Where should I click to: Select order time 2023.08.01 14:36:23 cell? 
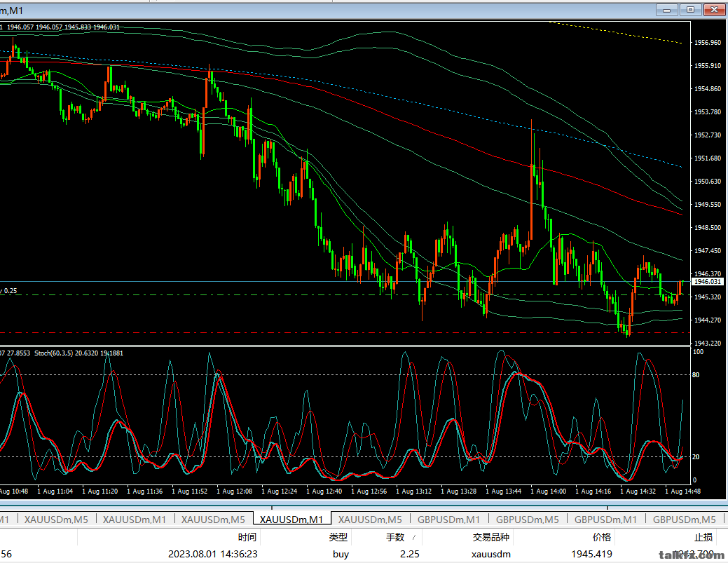pos(212,554)
